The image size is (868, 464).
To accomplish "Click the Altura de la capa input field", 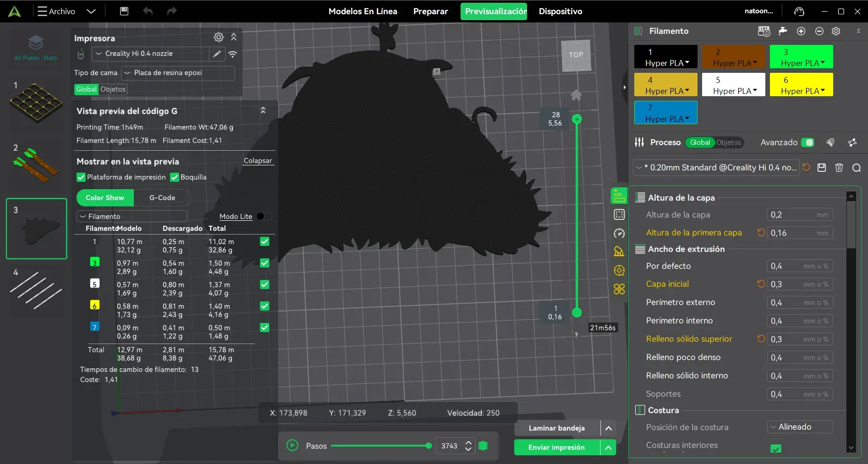I will pyautogui.click(x=800, y=215).
